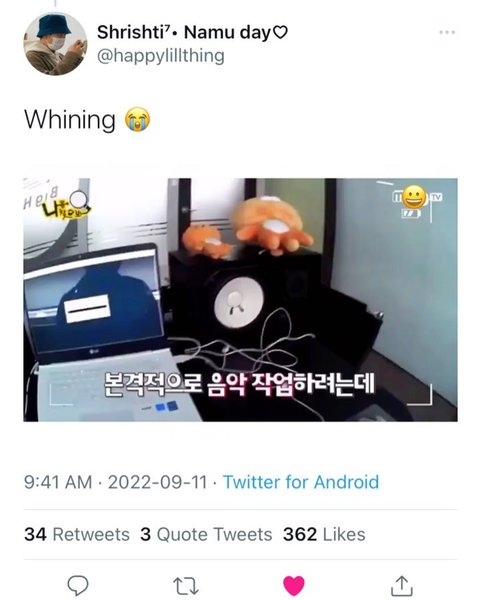Viewport: 481px width, 600px height.
Task: Click the Korean subtitle text in video
Action: [x=240, y=384]
